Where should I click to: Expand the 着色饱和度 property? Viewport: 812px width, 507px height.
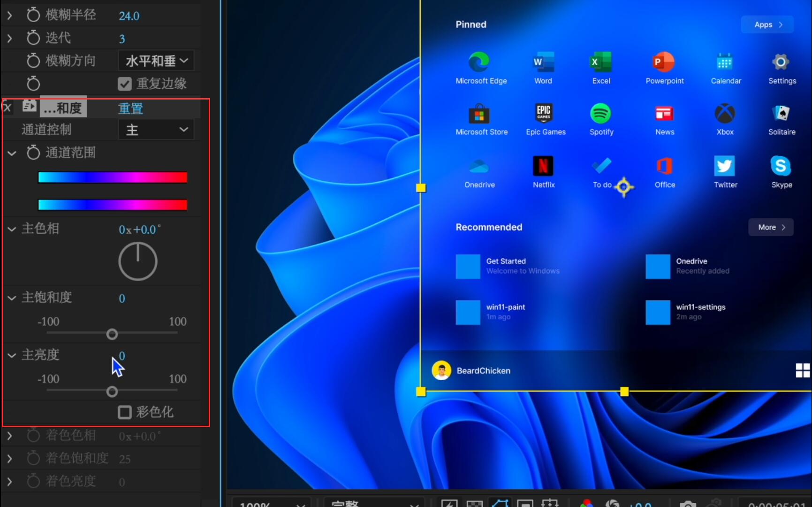point(9,459)
